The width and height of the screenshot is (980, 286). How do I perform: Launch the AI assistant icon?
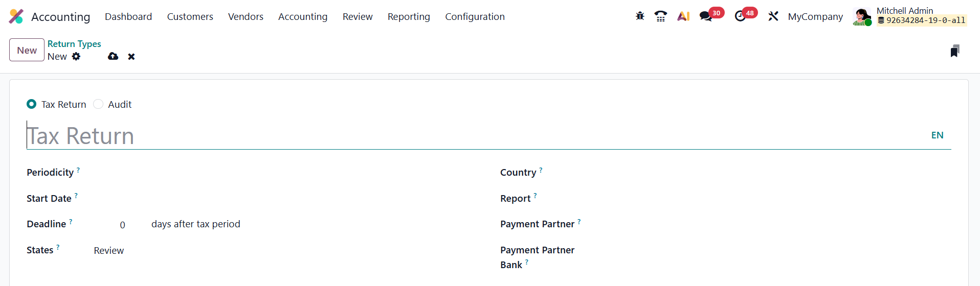(683, 16)
